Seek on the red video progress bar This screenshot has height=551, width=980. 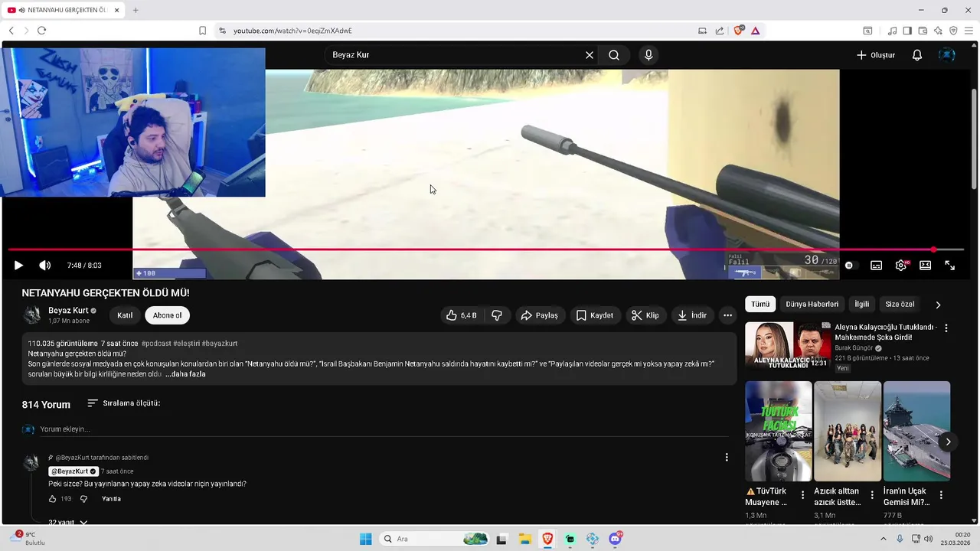pos(485,249)
